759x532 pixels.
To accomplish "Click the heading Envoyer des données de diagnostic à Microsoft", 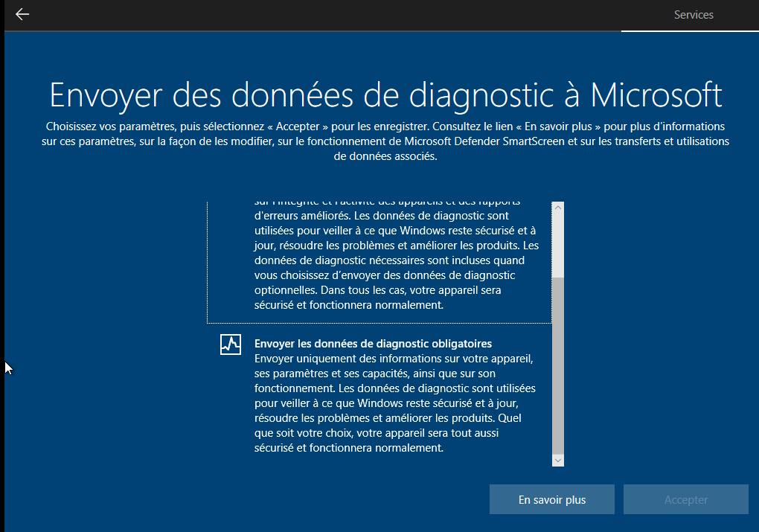I will [x=385, y=95].
